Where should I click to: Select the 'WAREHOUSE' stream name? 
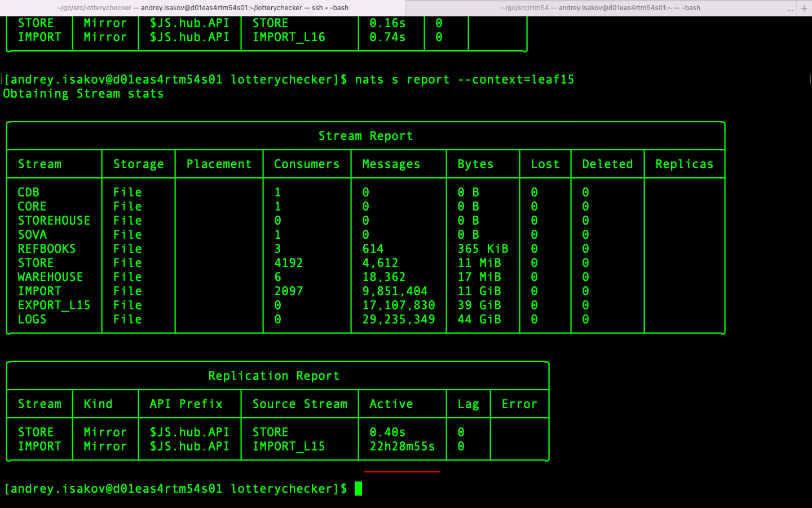(50, 277)
